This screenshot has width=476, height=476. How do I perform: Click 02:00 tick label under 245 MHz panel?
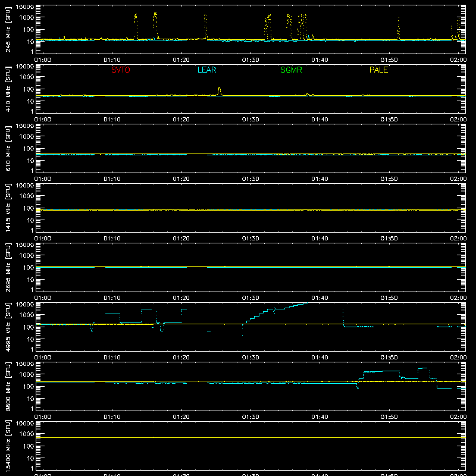click(x=458, y=60)
